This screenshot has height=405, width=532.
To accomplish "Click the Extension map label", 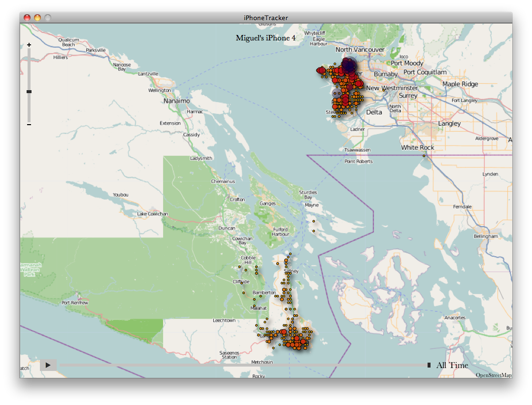I will click(x=170, y=123).
